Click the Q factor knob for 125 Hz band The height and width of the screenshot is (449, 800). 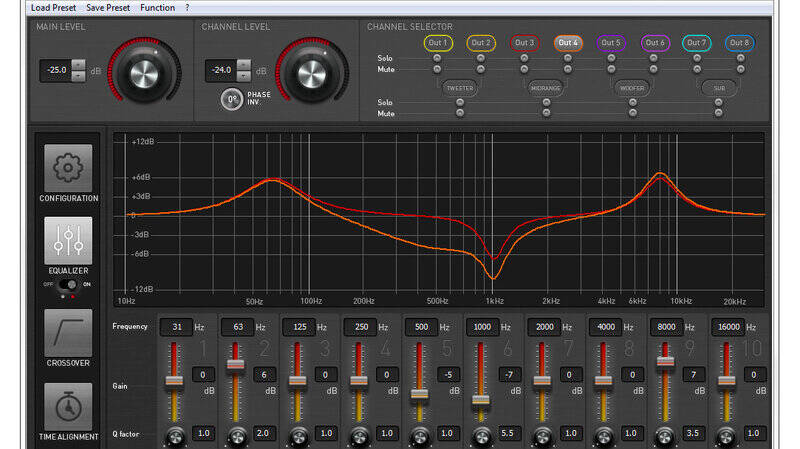[x=298, y=437]
